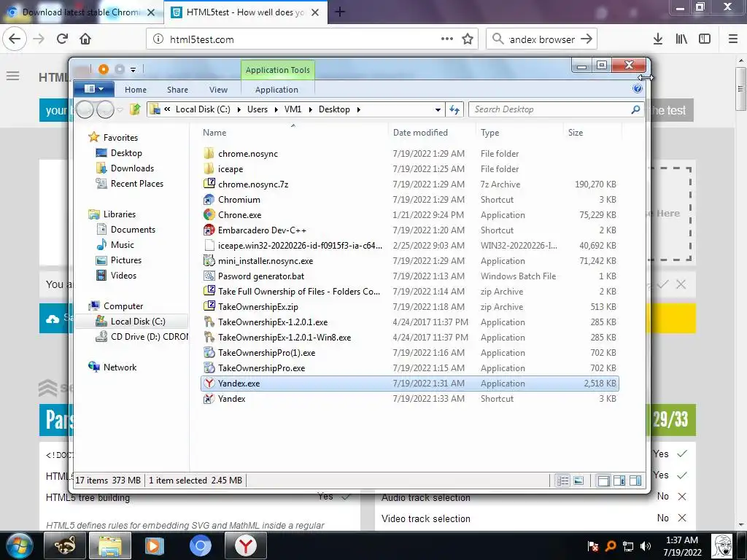The width and height of the screenshot is (747, 560).
Task: Refresh the Desktop folder listing
Action: (454, 109)
